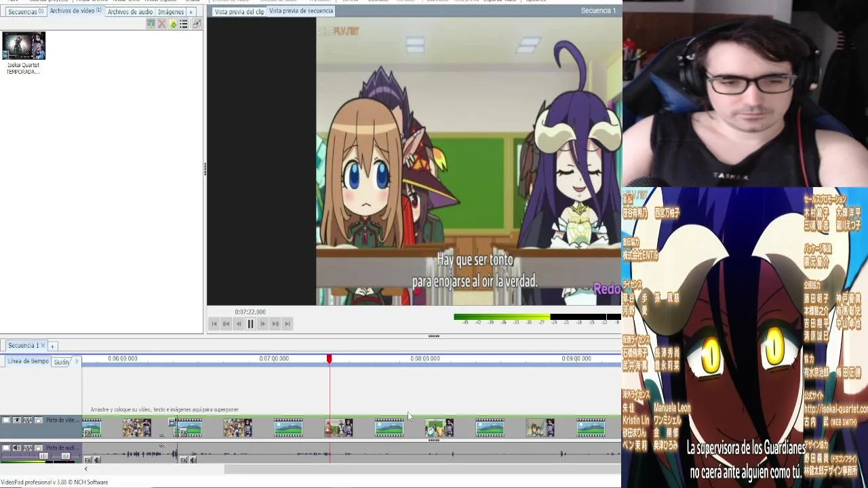Open the Secuencias tab
The height and width of the screenshot is (488, 868).
pos(25,12)
